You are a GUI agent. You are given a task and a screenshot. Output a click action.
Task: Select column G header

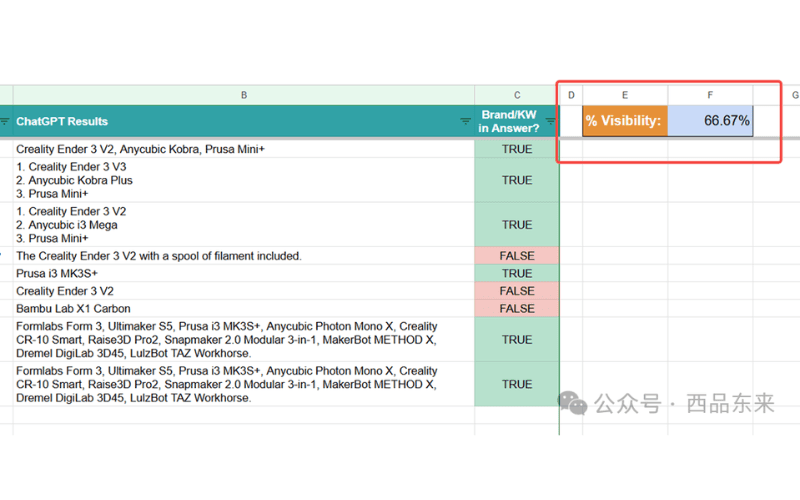(x=793, y=95)
